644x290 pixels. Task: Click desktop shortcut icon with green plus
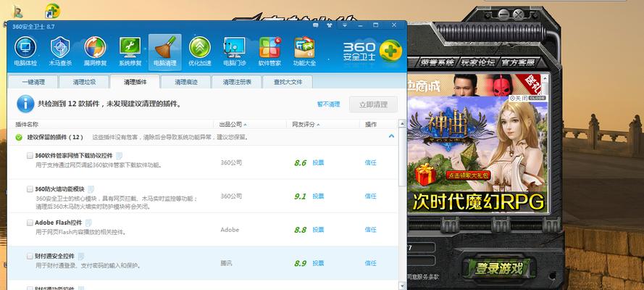pyautogui.click(x=52, y=11)
